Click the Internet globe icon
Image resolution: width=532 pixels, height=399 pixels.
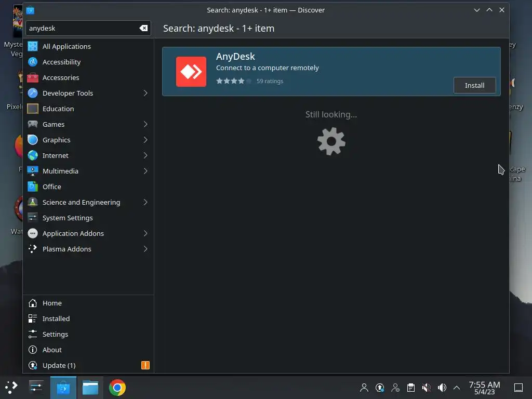(x=33, y=155)
